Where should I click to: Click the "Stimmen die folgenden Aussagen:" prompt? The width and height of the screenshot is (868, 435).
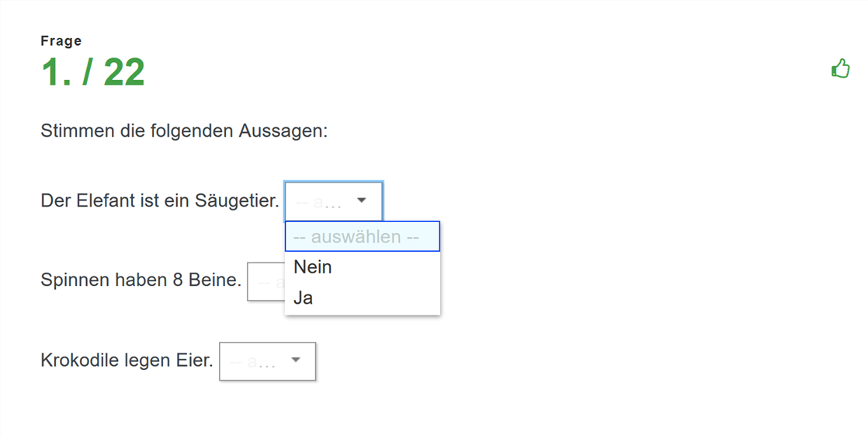[184, 131]
